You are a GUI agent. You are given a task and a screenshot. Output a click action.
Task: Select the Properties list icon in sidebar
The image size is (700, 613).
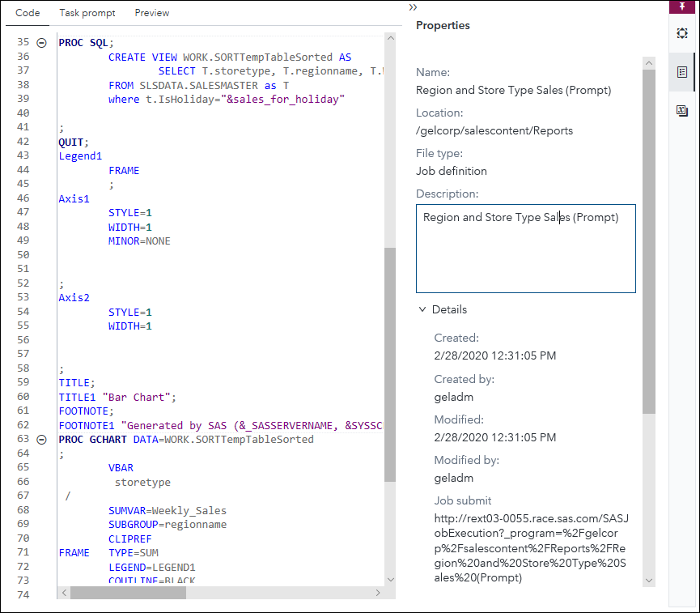click(x=681, y=72)
